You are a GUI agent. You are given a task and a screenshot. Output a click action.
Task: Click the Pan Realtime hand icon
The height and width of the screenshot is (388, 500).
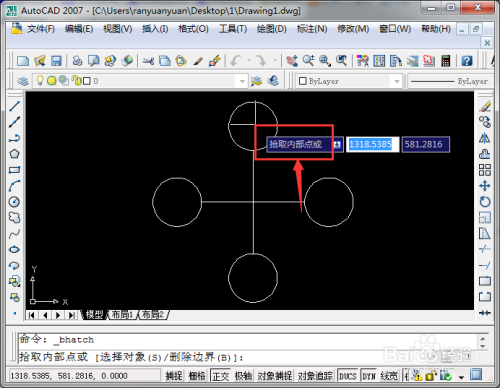(x=292, y=61)
